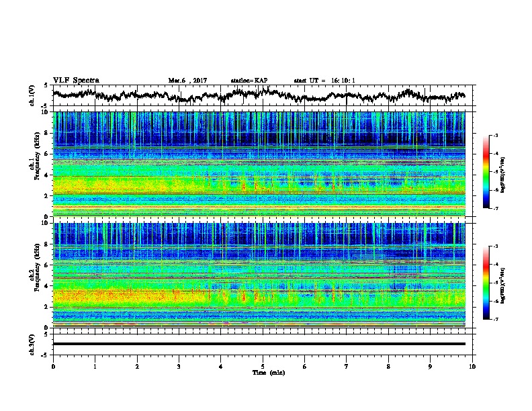Click the "-7" label on ch.1 color bar
The image size is (532, 411).
tap(495, 208)
